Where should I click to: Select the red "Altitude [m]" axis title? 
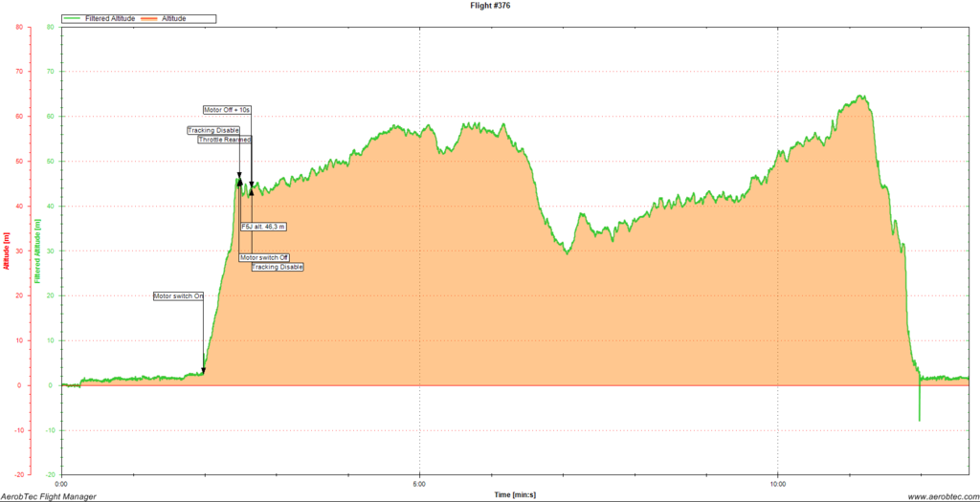pos(7,251)
